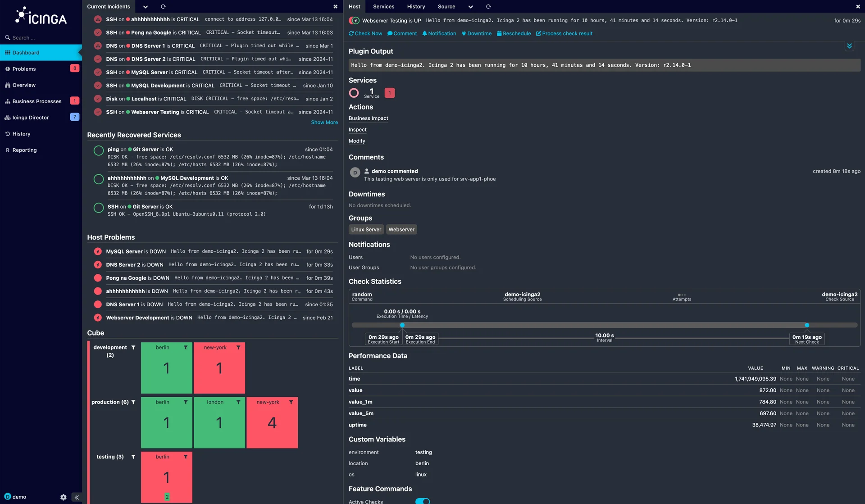Collapse Plugin Output with the double chevron
This screenshot has width=865, height=504.
coord(850,45)
